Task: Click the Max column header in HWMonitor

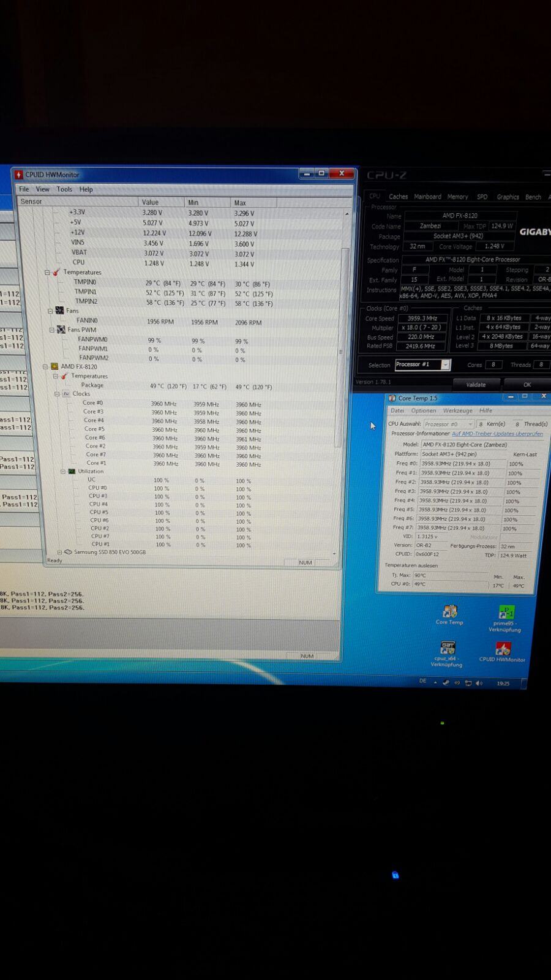Action: click(254, 203)
